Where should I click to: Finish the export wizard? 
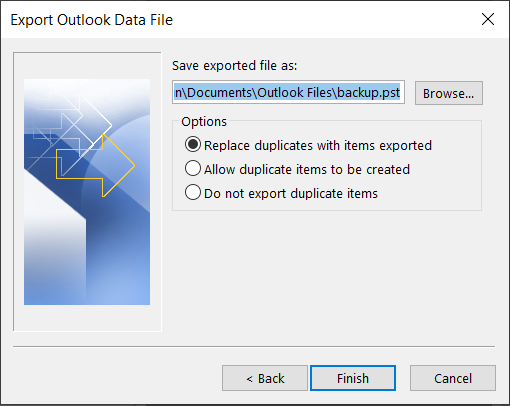(353, 378)
